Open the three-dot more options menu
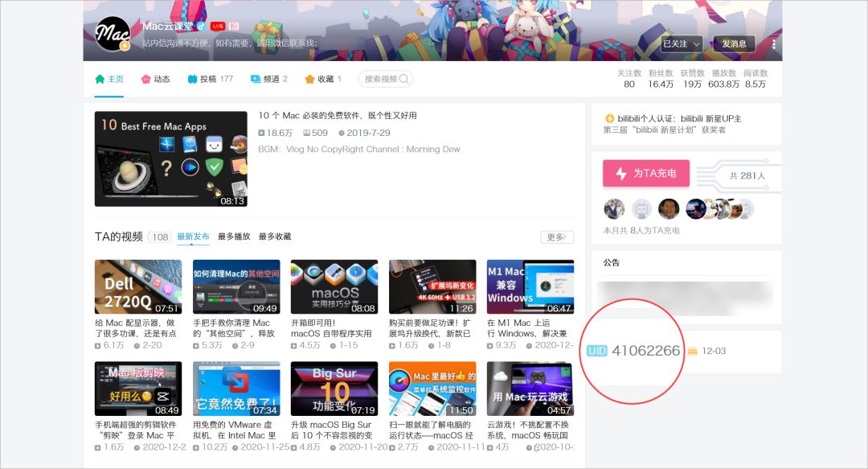The height and width of the screenshot is (469, 868). (773, 43)
